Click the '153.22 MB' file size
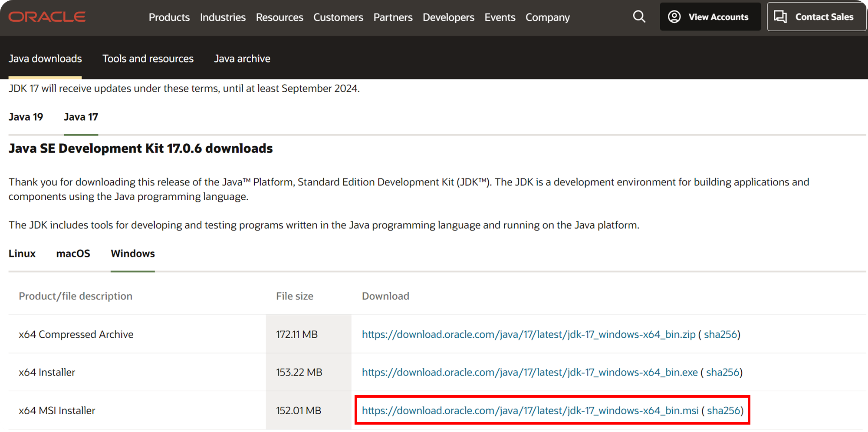This screenshot has height=432, width=868. (x=299, y=373)
